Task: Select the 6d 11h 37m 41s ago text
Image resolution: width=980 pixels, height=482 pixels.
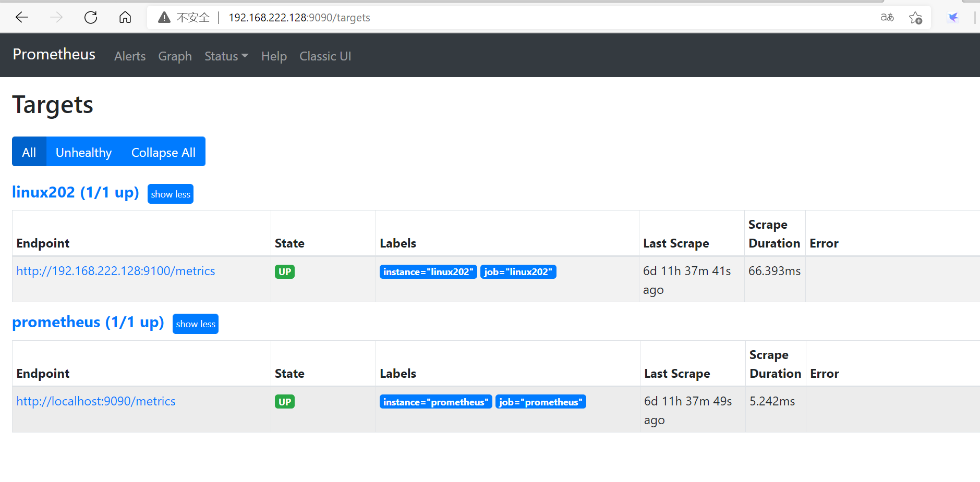Action: (687, 280)
